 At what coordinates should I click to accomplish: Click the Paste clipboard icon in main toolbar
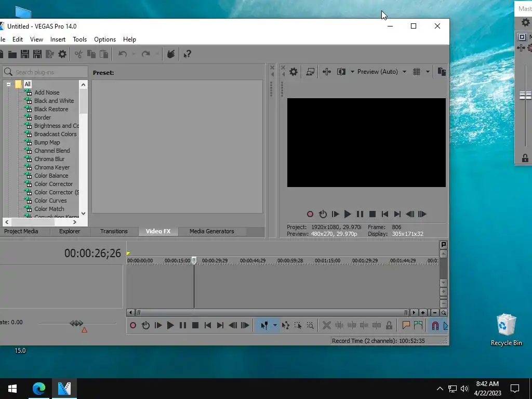[x=104, y=54]
